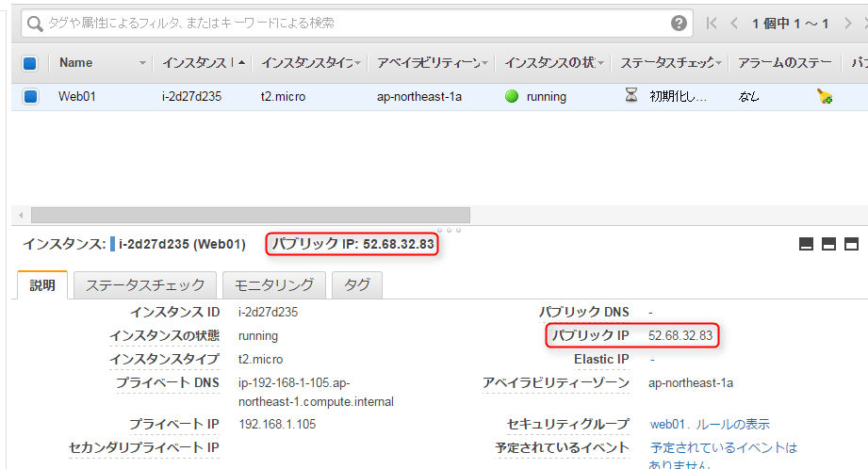868x469 pixels.
Task: Select the タグ tab
Action: click(x=357, y=285)
